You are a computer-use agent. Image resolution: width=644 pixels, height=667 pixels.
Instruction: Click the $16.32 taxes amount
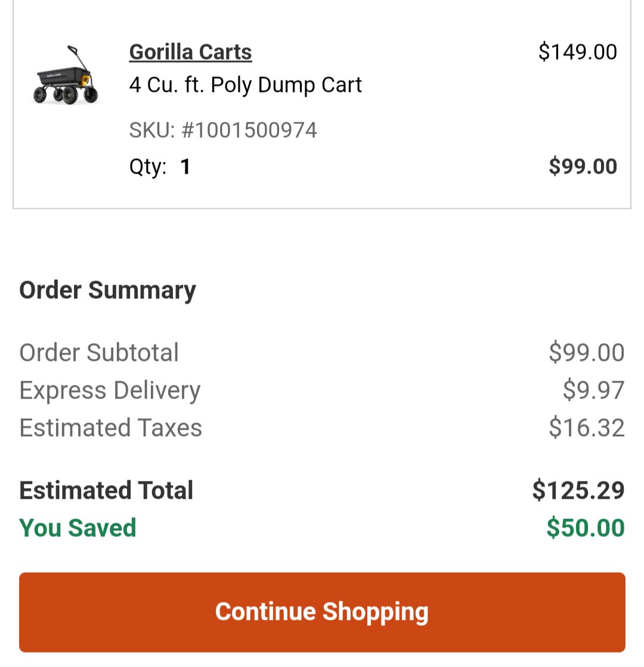[x=587, y=428]
